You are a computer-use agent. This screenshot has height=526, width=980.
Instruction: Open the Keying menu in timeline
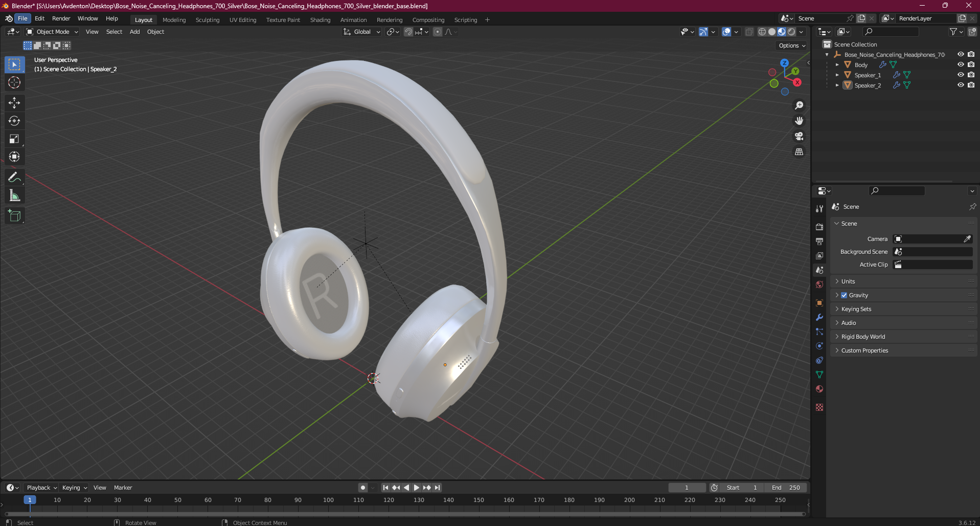(x=74, y=488)
